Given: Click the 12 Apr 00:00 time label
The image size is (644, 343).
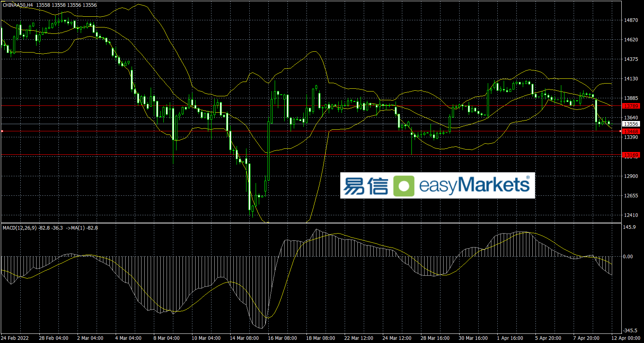Looking at the screenshot, I should click(626, 338).
